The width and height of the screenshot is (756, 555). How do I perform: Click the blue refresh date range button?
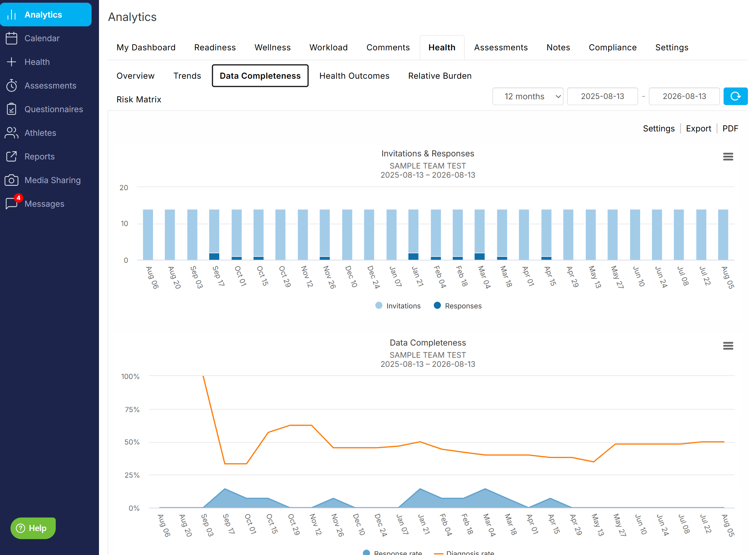(735, 96)
